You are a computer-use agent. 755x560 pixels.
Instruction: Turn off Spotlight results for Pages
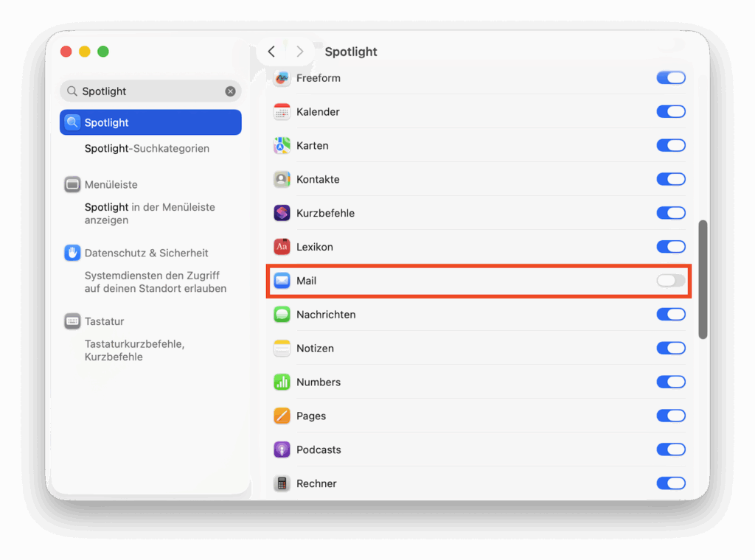(669, 416)
